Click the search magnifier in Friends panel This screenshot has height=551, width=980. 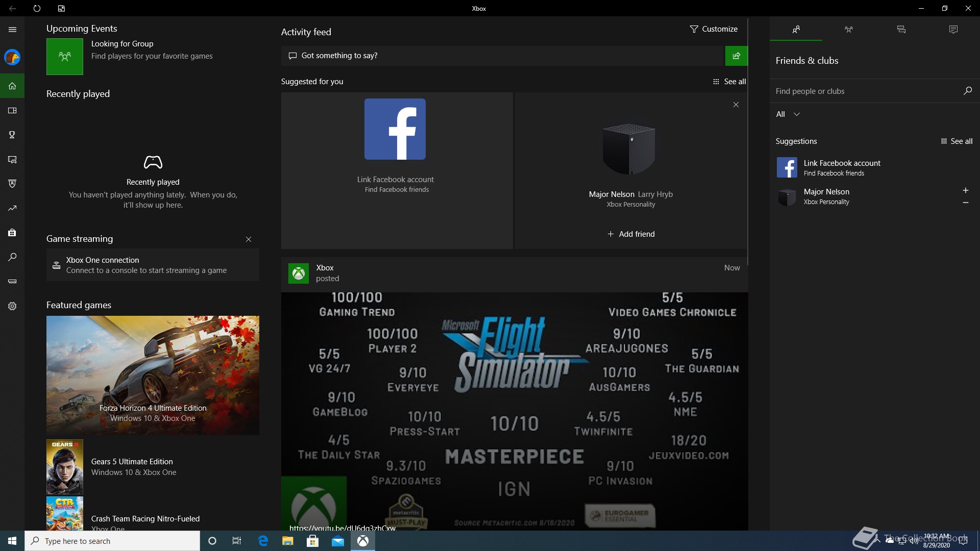[x=967, y=91]
